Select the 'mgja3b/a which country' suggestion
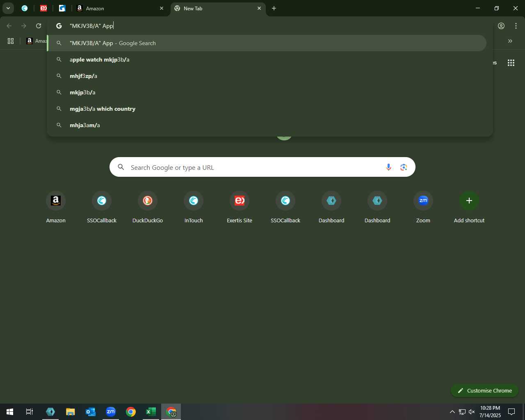 (267, 109)
